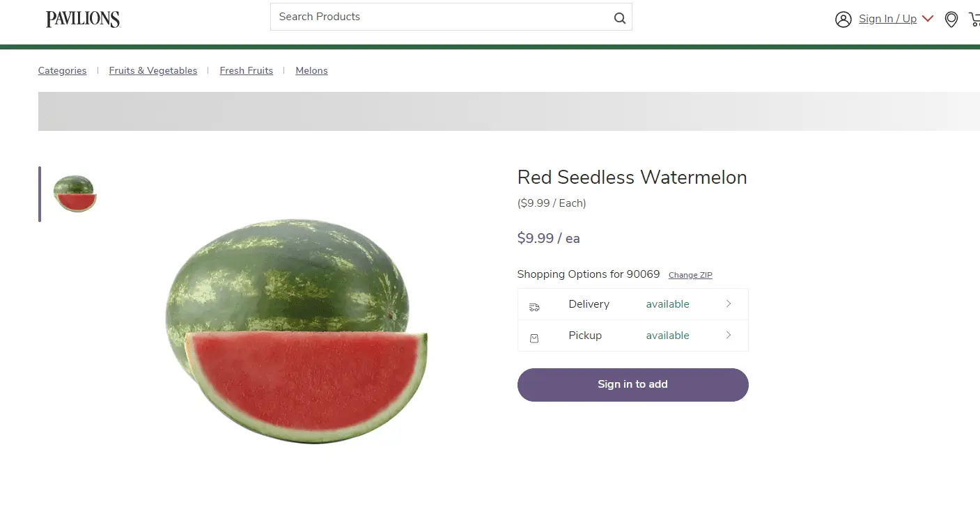This screenshot has height=520, width=980.
Task: Select the watermelon thumbnail image
Action: coord(75,194)
